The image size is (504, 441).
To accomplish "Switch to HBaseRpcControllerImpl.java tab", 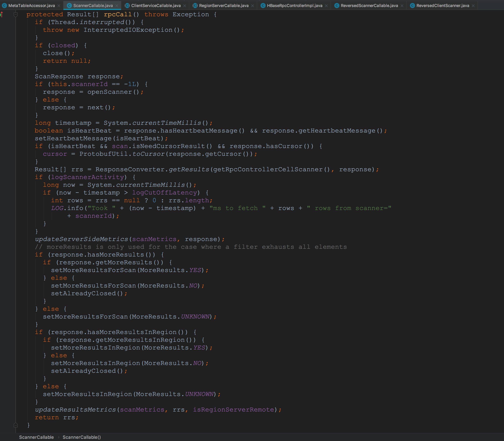I will [295, 5].
